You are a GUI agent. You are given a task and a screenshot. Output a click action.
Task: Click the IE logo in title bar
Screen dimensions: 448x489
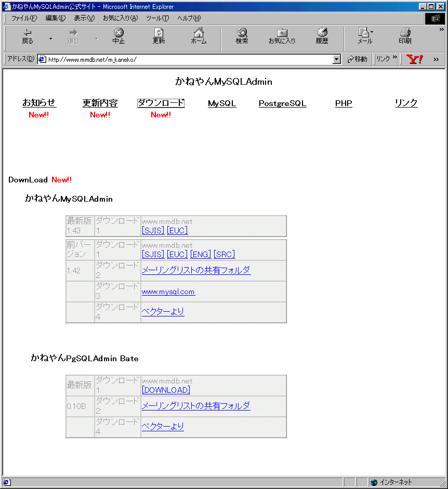coord(7,6)
